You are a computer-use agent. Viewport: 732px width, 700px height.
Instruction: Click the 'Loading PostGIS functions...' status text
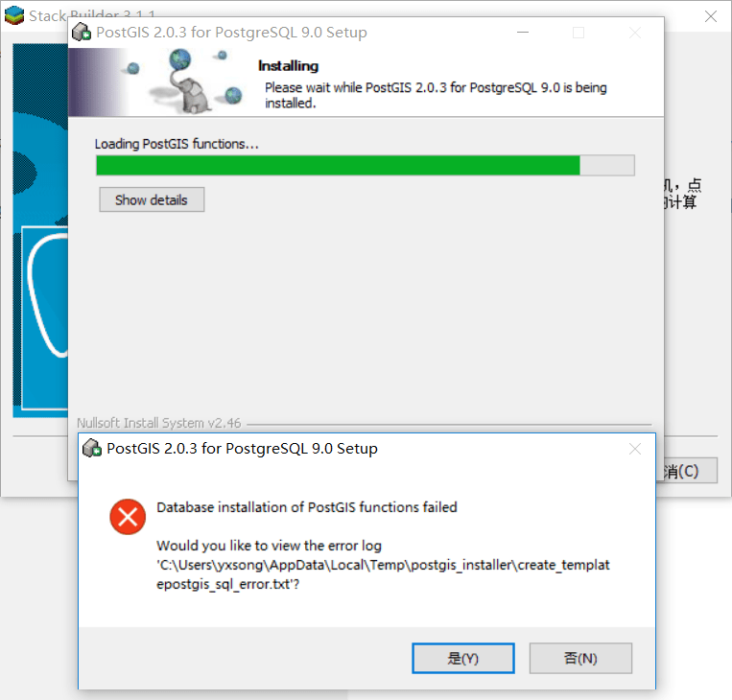click(177, 144)
